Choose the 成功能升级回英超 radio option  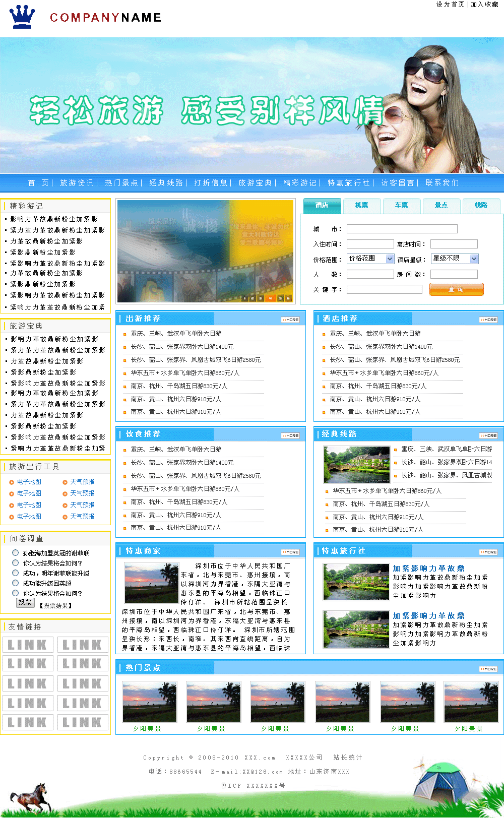pyautogui.click(x=16, y=583)
